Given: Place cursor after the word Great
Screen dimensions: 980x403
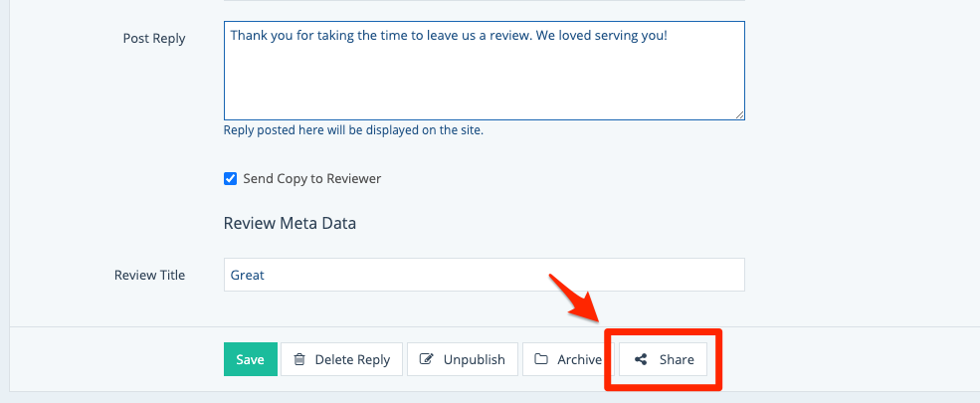Looking at the screenshot, I should coord(266,276).
